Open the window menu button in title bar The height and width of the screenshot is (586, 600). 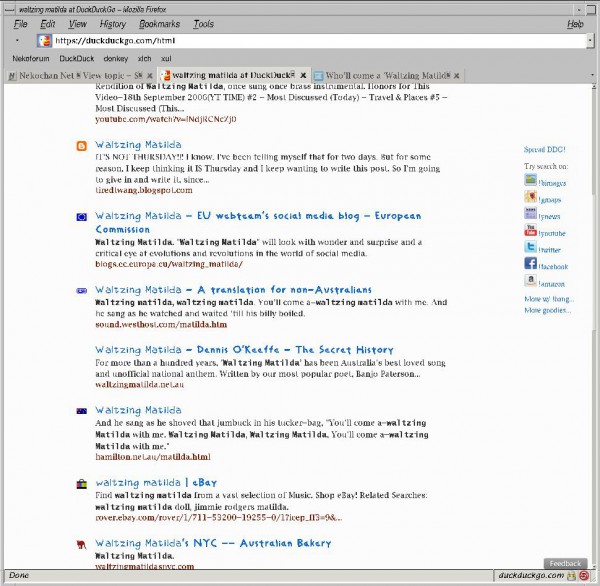[x=10, y=10]
